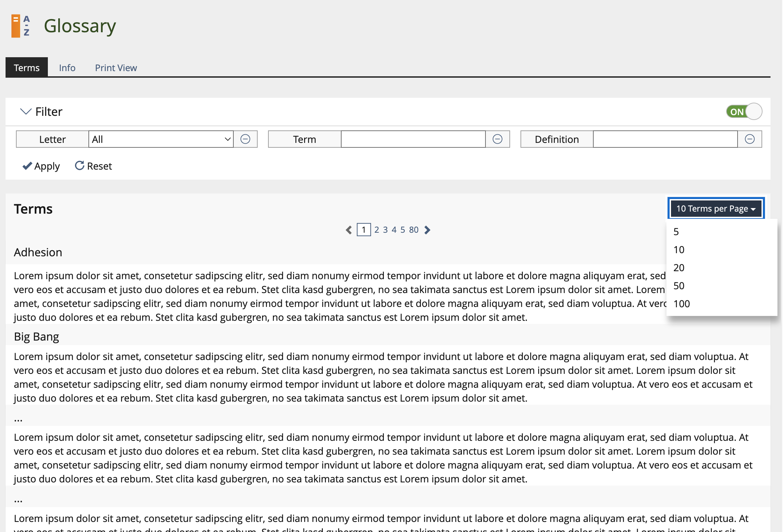Click the Apply checkmark button
783x532 pixels.
[x=41, y=166]
